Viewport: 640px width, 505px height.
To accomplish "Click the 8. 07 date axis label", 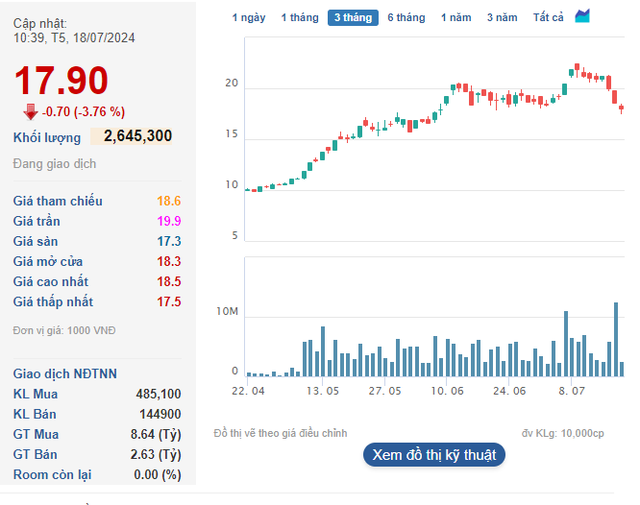I will 572,391.
